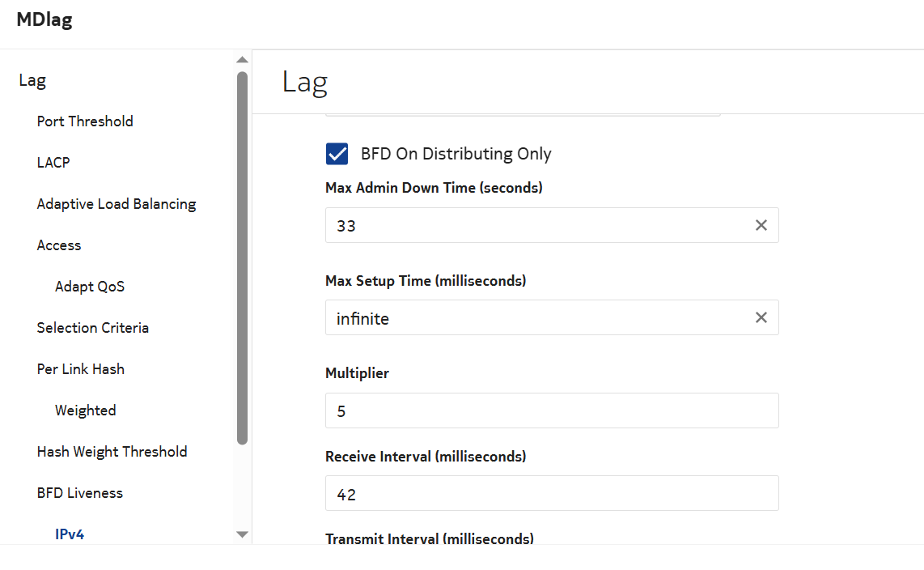Navigate to Adapt QoS

pos(90,287)
